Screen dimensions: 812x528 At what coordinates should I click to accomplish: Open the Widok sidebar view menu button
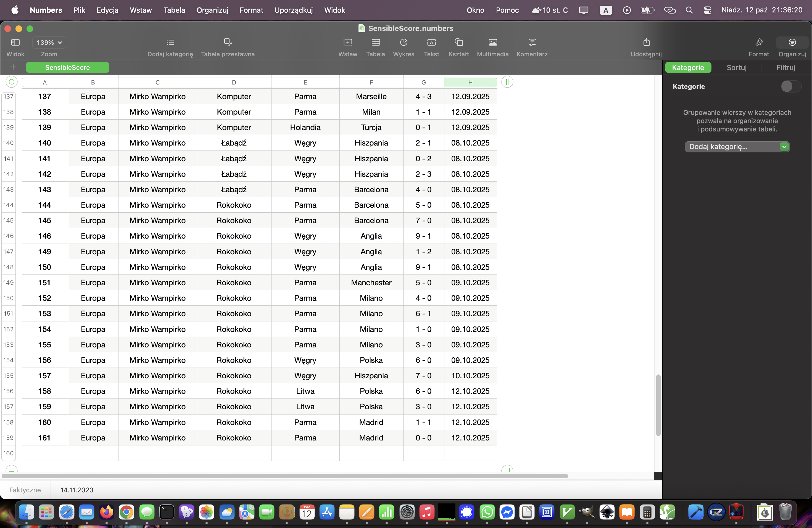tap(15, 42)
